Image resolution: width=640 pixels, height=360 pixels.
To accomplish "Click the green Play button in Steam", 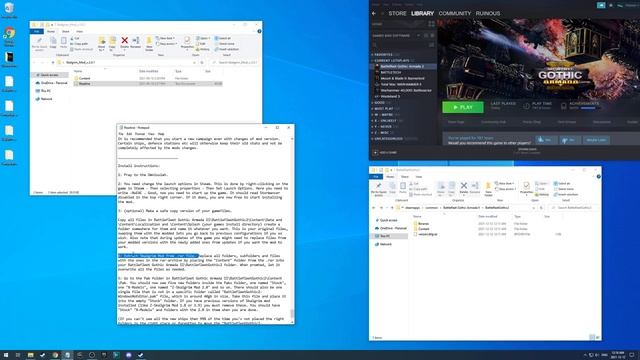I will [x=463, y=107].
